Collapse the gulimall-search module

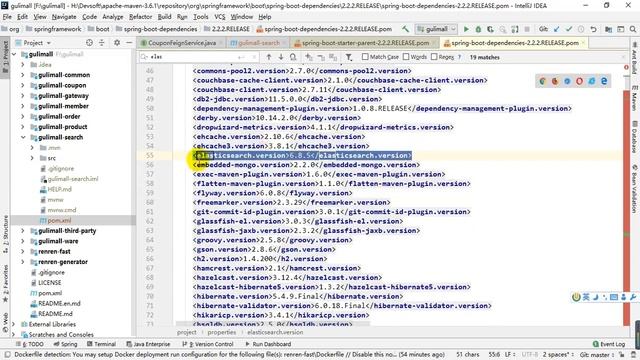(x=23, y=137)
